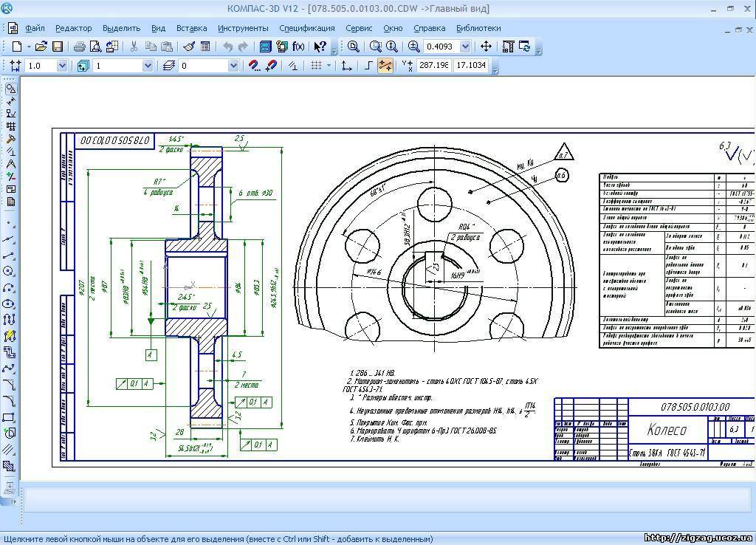Toggle snaps off with the magnet star icon
The width and height of the screenshot is (756, 545).
coord(271,65)
